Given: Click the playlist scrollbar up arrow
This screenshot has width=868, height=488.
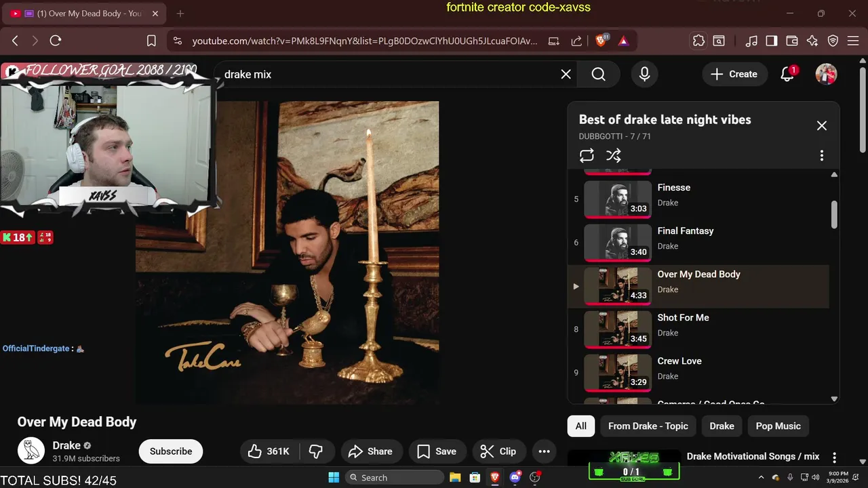Looking at the screenshot, I should click(x=834, y=174).
